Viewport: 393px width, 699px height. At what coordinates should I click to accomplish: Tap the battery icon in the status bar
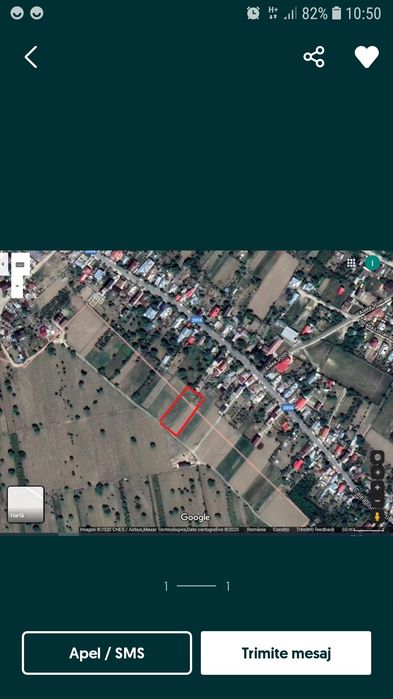(x=336, y=13)
